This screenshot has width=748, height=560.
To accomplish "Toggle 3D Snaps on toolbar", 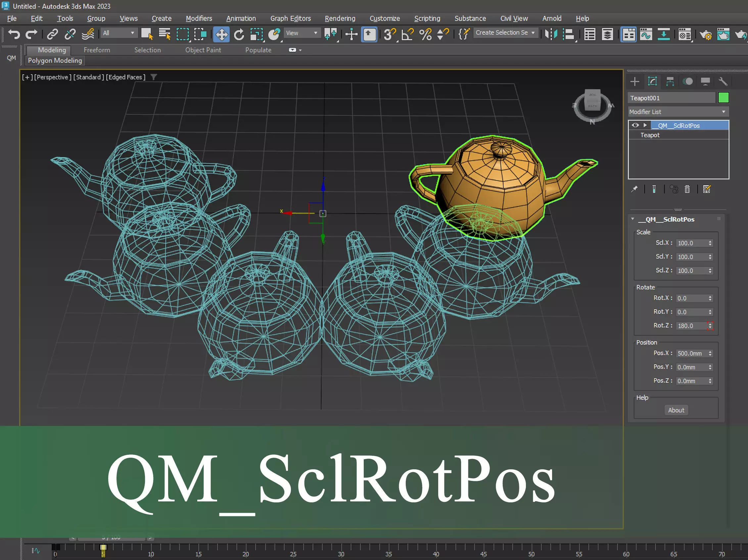I will pos(390,34).
